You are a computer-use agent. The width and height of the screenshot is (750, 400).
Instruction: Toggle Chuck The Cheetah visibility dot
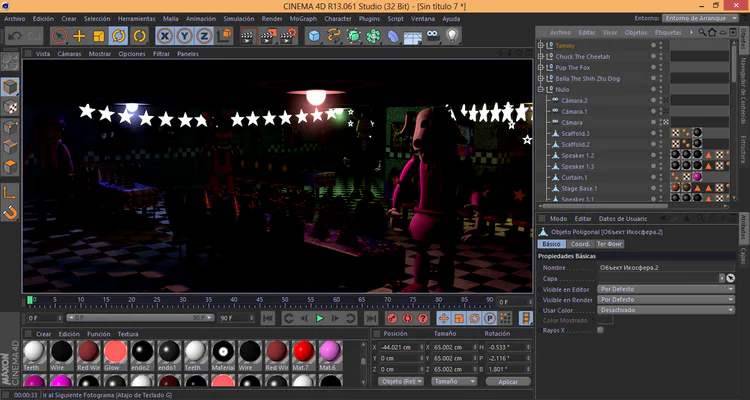point(653,56)
